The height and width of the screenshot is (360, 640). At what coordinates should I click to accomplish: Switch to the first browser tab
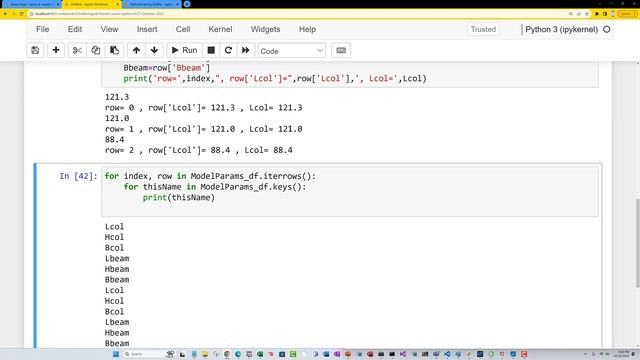(x=31, y=4)
